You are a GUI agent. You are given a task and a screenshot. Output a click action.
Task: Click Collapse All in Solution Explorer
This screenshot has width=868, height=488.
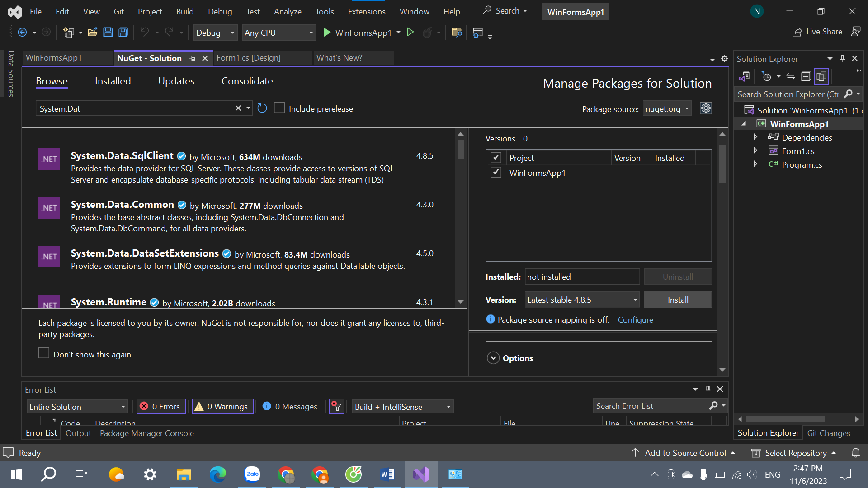tap(806, 76)
